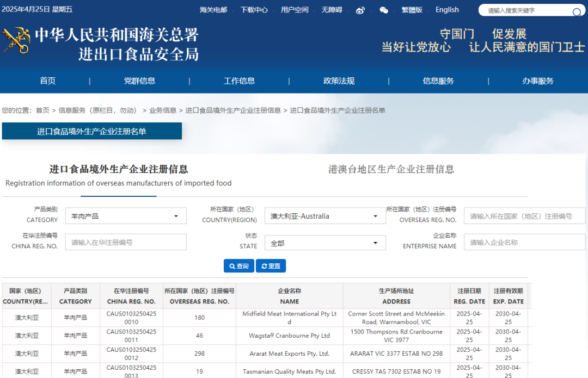
Task: Open the country dropdown showing 澳大利亚-Australia
Action: tap(324, 216)
